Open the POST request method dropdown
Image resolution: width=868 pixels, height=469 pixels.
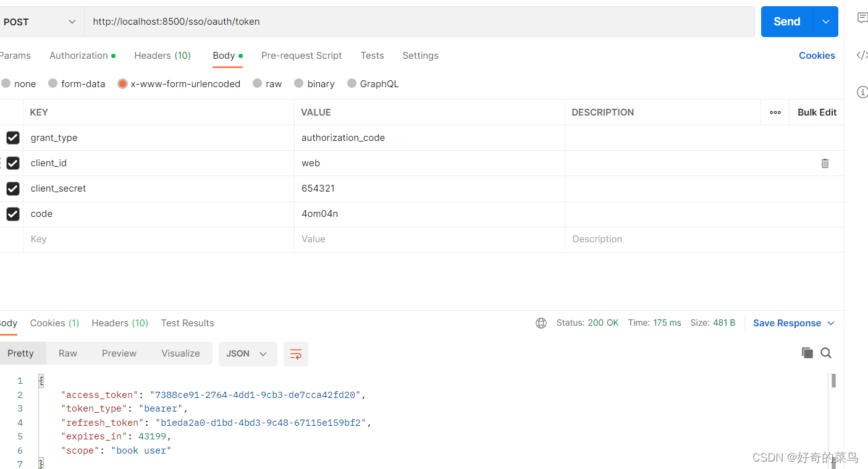tap(41, 20)
